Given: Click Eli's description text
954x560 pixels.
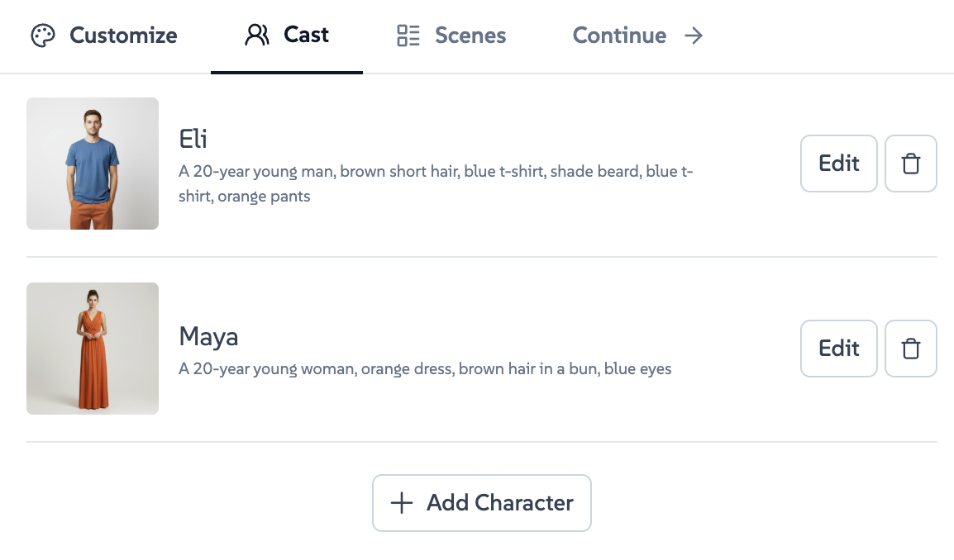Looking at the screenshot, I should pyautogui.click(x=436, y=183).
